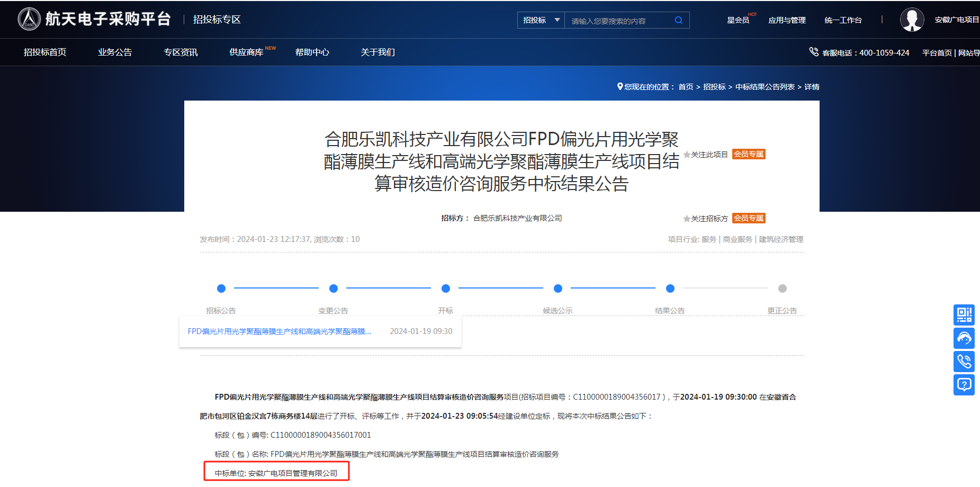The image size is (980, 487).
Task: Open the 应用与管理 menu
Action: [787, 20]
